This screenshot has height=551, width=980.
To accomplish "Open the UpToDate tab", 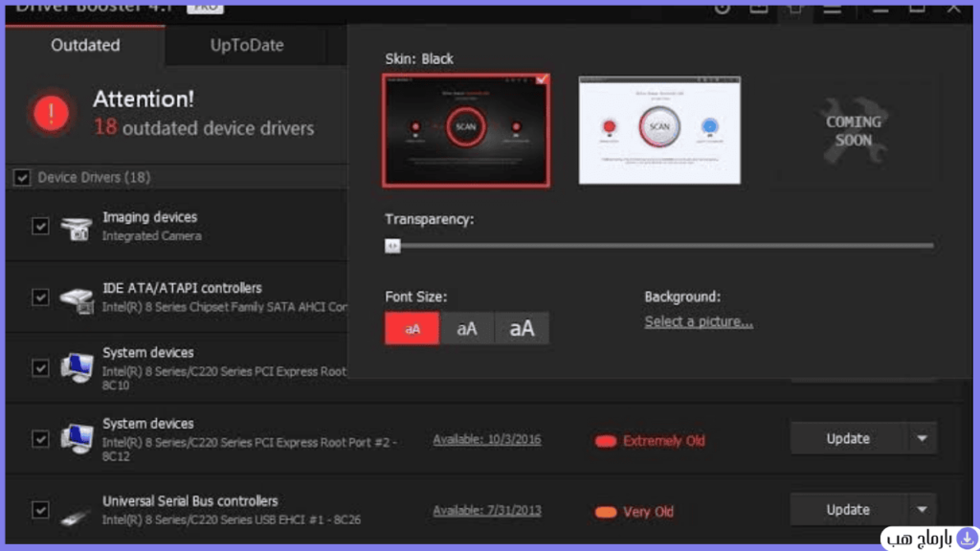I will click(x=247, y=45).
